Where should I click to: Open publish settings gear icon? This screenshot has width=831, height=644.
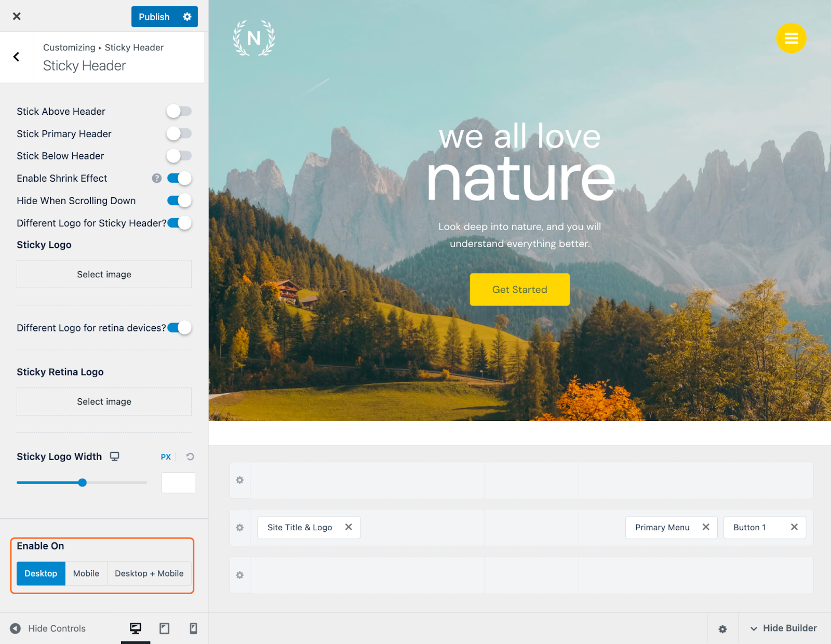click(x=187, y=17)
